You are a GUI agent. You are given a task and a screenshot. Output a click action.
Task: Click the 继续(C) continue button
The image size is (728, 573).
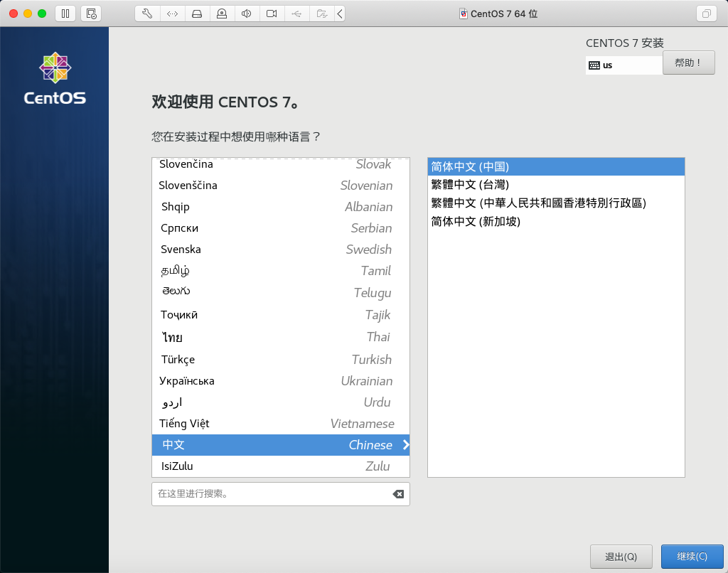692,556
